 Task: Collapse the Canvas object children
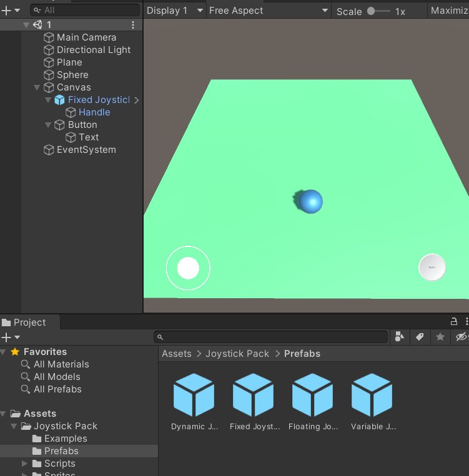(x=37, y=87)
